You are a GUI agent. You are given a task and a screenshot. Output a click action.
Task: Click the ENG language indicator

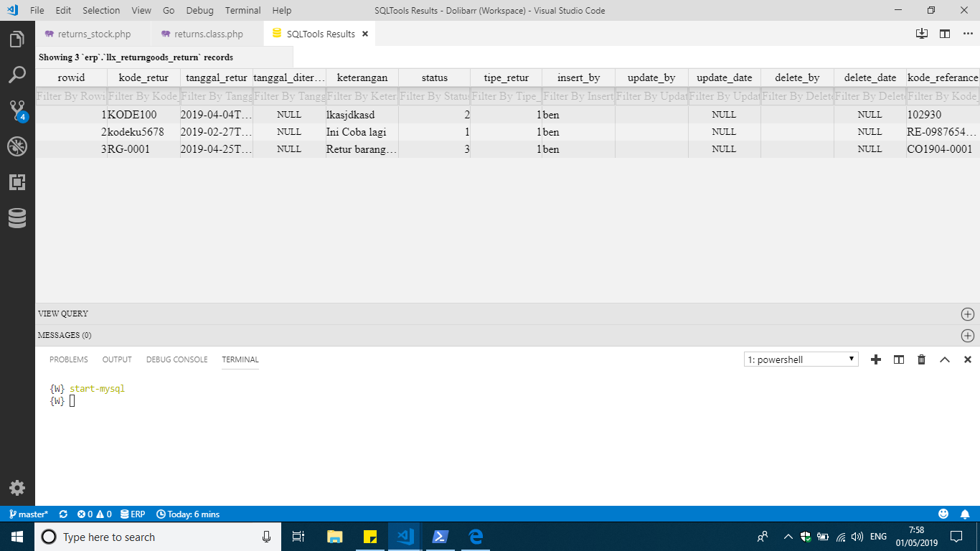click(x=878, y=537)
